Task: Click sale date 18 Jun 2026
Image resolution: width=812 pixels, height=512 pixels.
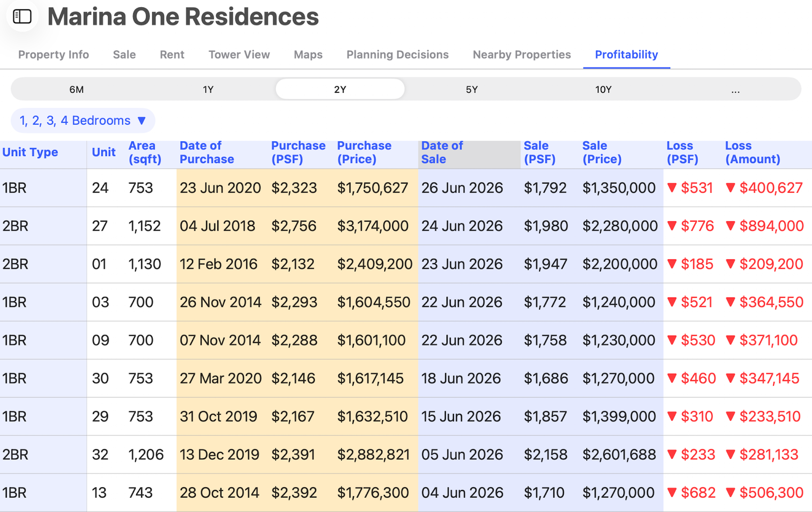Action: click(461, 378)
